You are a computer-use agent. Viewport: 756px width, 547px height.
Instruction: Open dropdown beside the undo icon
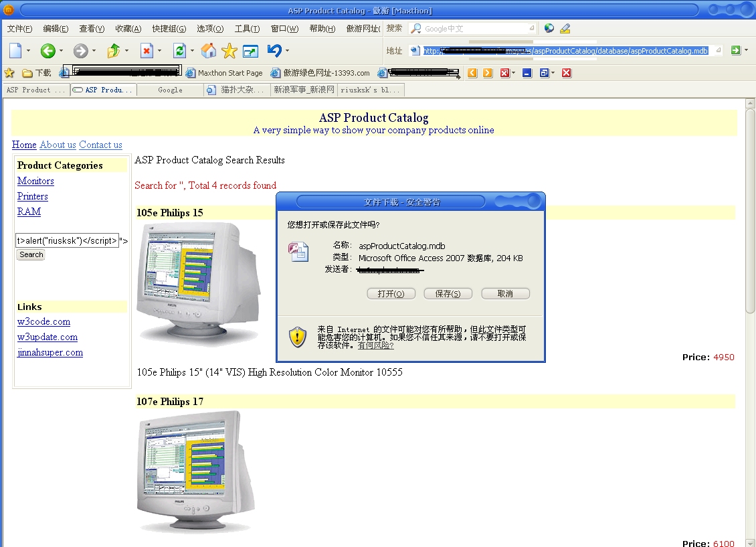pyautogui.click(x=288, y=50)
